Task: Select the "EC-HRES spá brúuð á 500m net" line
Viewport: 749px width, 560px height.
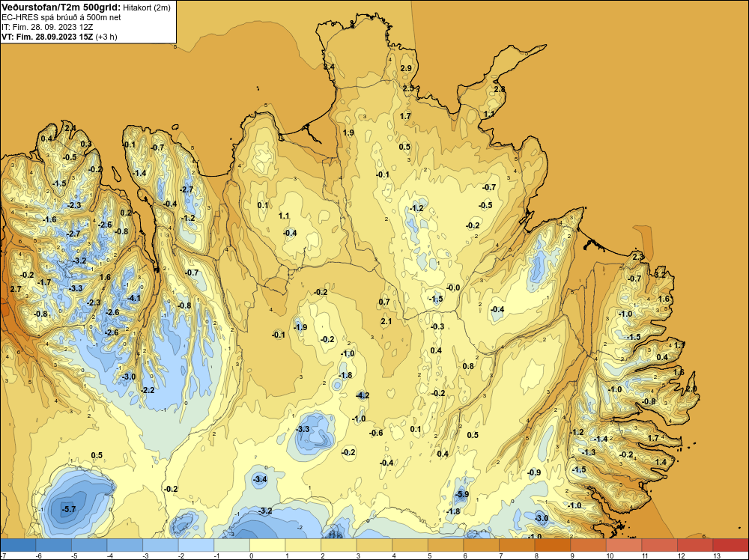Action: 61,17
